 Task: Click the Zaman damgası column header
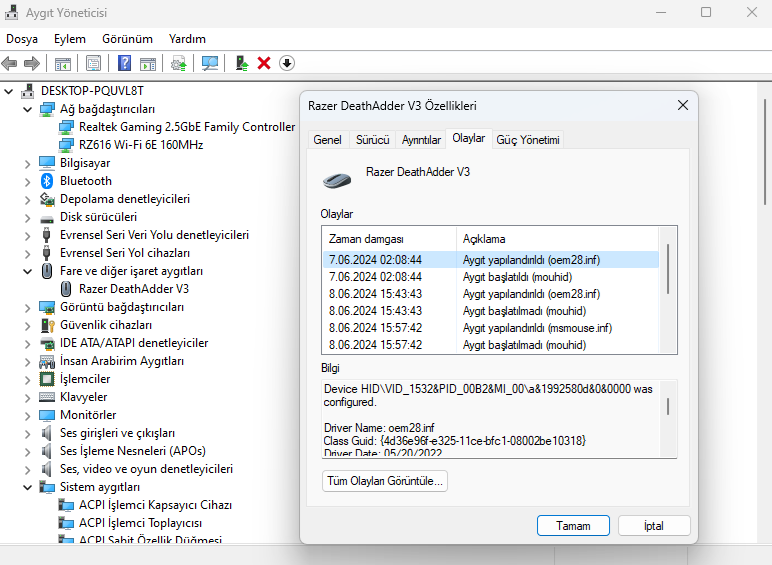pos(389,239)
